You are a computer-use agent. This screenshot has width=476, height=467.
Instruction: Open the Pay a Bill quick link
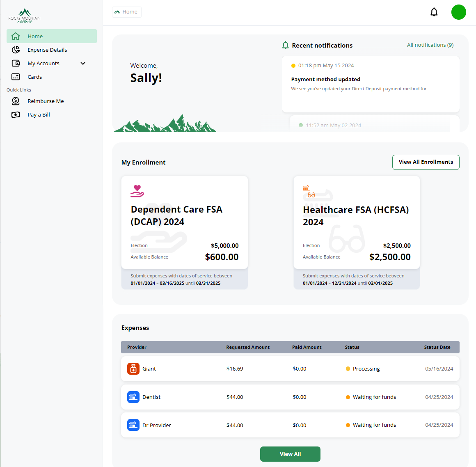39,114
